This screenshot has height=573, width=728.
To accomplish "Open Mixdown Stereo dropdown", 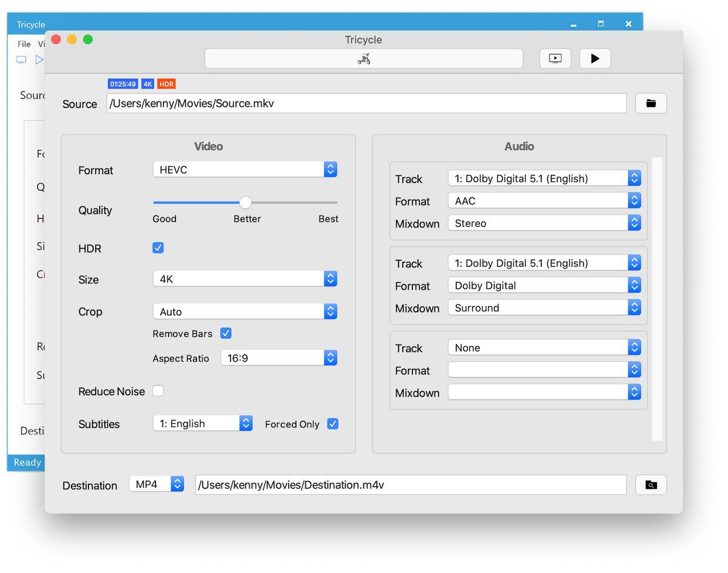I will click(x=544, y=223).
